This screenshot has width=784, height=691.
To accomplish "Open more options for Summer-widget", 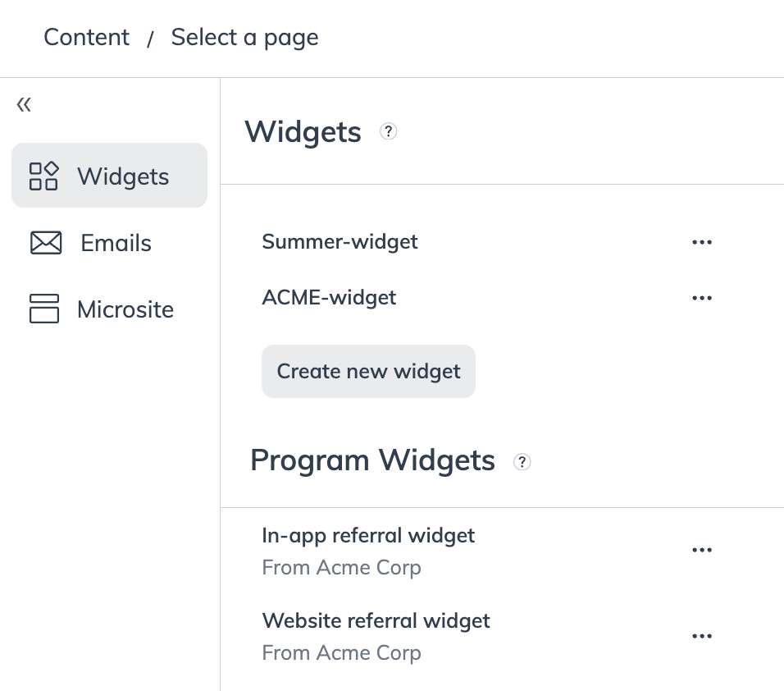I will tap(702, 242).
